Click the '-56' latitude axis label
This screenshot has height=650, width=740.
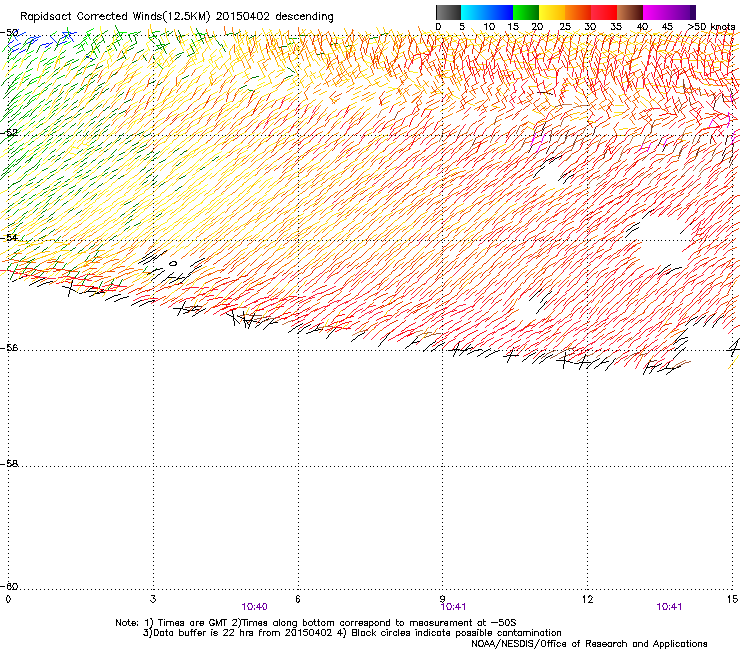click(x=9, y=348)
